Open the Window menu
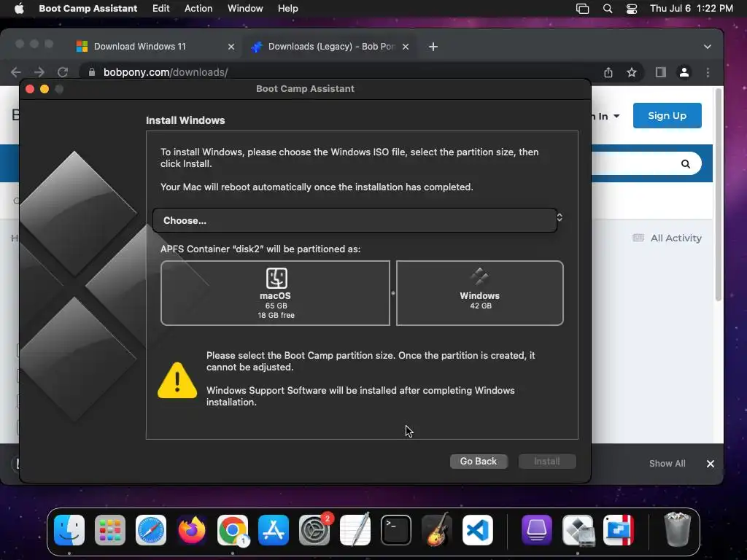747x560 pixels. [245, 9]
